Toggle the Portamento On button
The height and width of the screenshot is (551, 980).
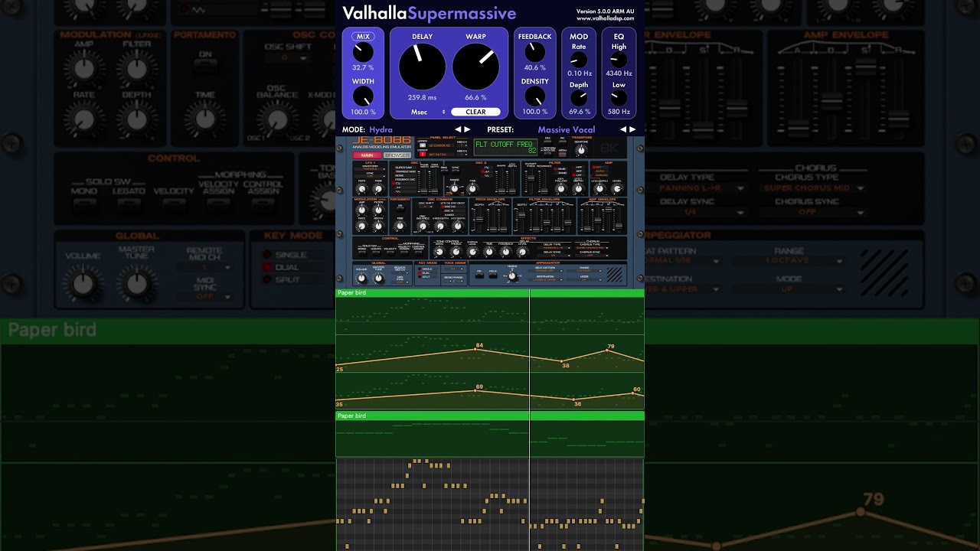point(400,209)
